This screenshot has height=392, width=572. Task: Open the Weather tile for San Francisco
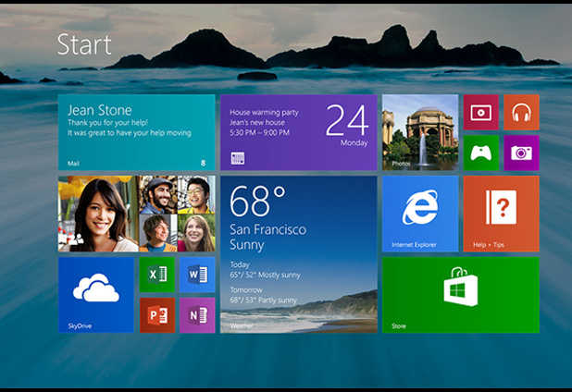coord(298,254)
